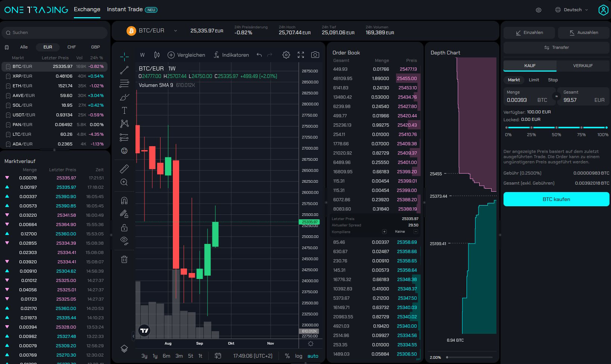Toggle balance visibility eye icon
This screenshot has width=611, height=364.
pos(539,10)
